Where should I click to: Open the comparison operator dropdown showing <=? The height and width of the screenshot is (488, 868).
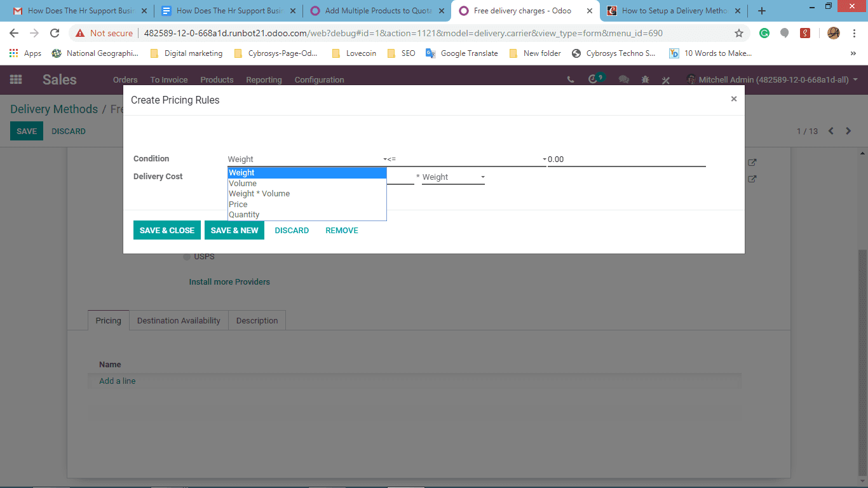pos(467,159)
